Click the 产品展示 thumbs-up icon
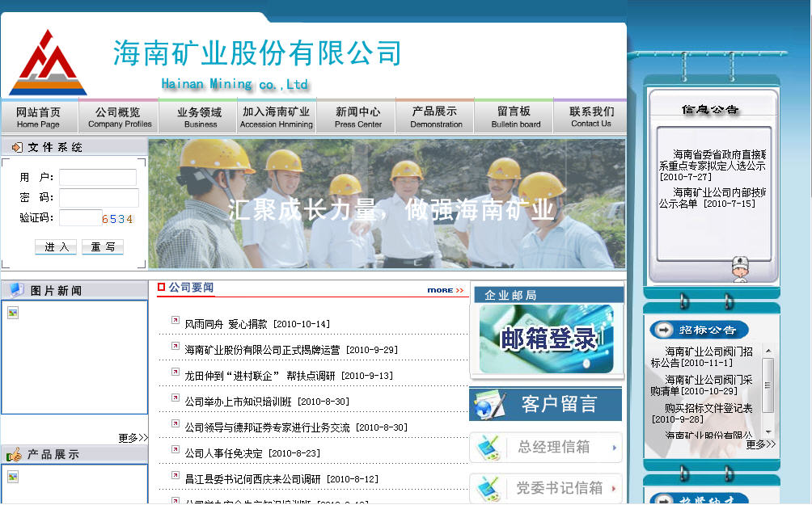This screenshot has width=812, height=505. click(x=14, y=455)
